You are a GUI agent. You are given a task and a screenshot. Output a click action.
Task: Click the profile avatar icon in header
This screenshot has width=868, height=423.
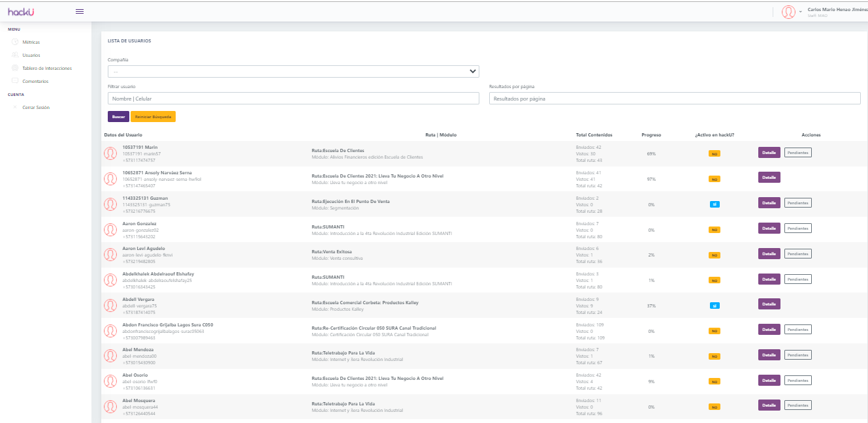coord(788,12)
